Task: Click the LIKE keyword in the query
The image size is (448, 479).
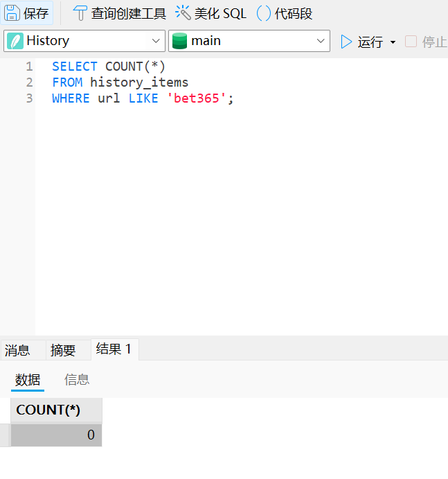Action: click(143, 98)
